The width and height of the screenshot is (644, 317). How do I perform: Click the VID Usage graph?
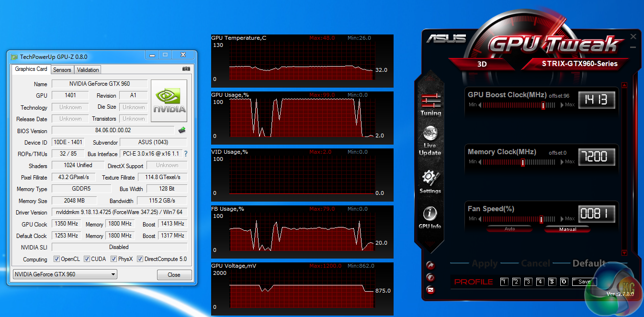(302, 174)
